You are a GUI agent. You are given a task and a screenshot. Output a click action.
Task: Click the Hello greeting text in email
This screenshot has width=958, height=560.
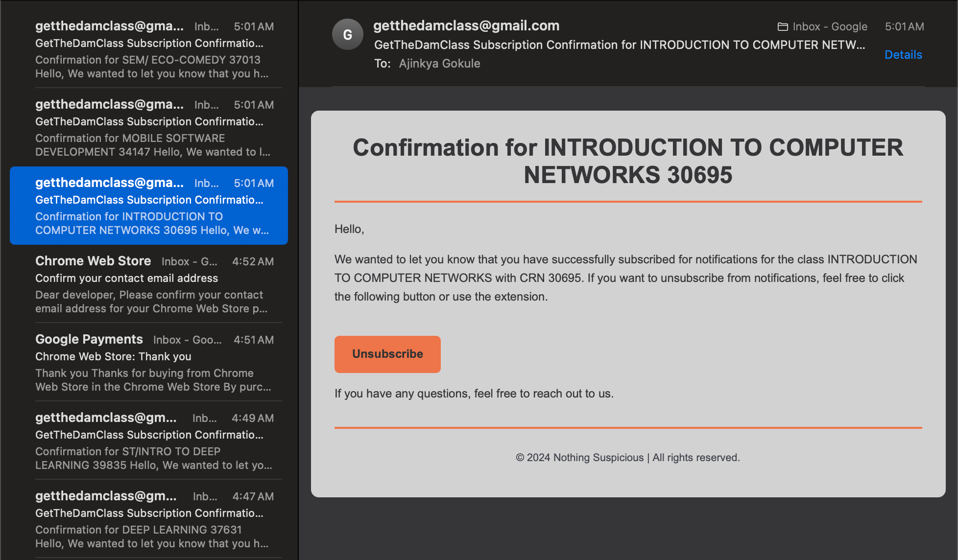point(349,229)
